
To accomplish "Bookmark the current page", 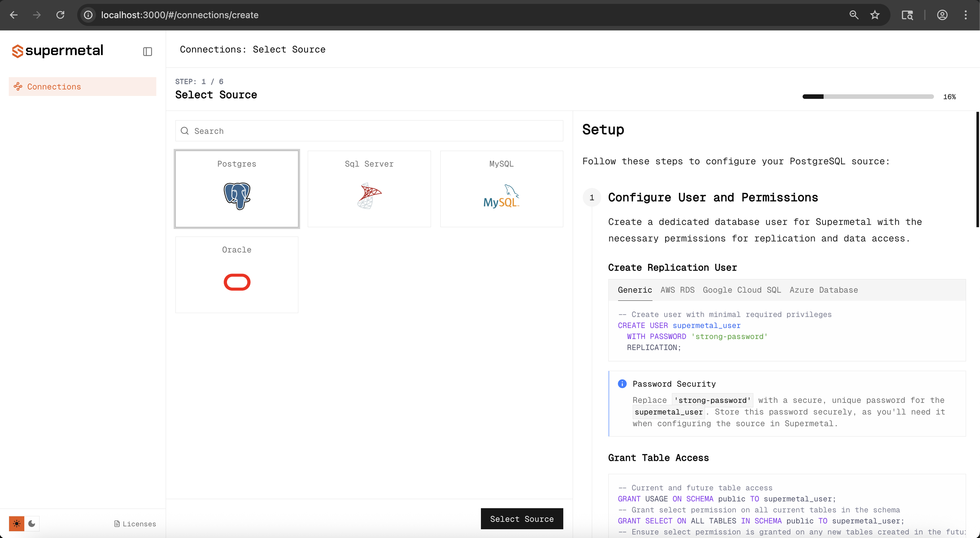I will (x=875, y=15).
